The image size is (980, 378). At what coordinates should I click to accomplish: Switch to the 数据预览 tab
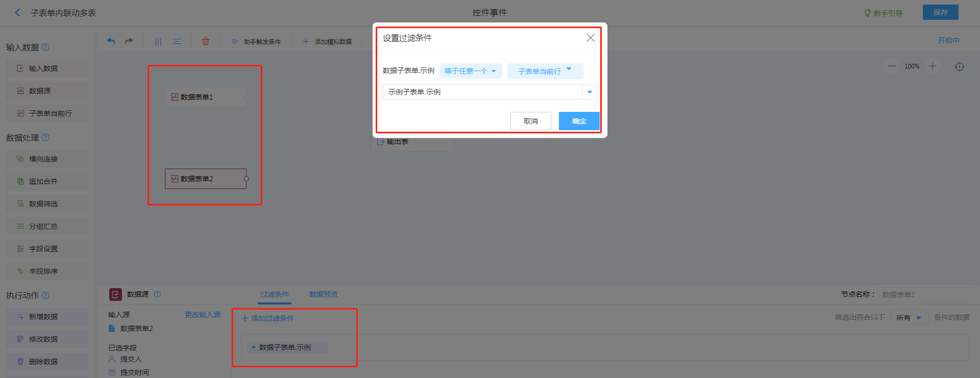point(324,294)
